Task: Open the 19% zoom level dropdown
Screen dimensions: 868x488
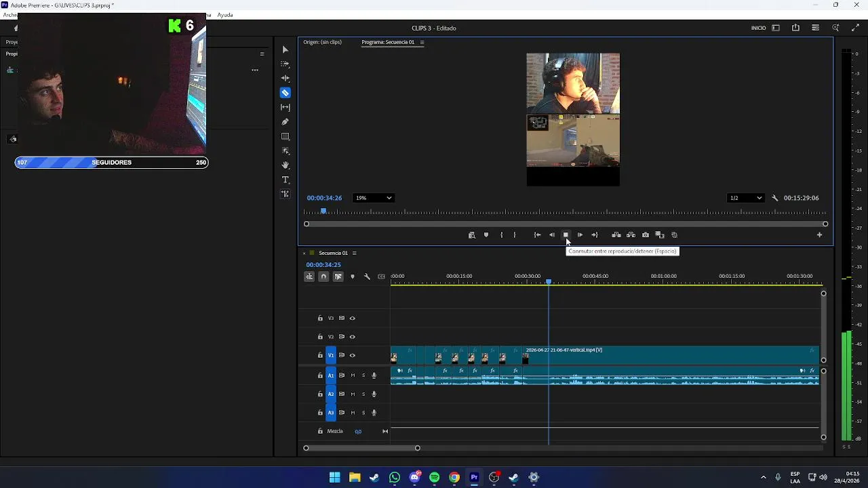Action: point(373,198)
